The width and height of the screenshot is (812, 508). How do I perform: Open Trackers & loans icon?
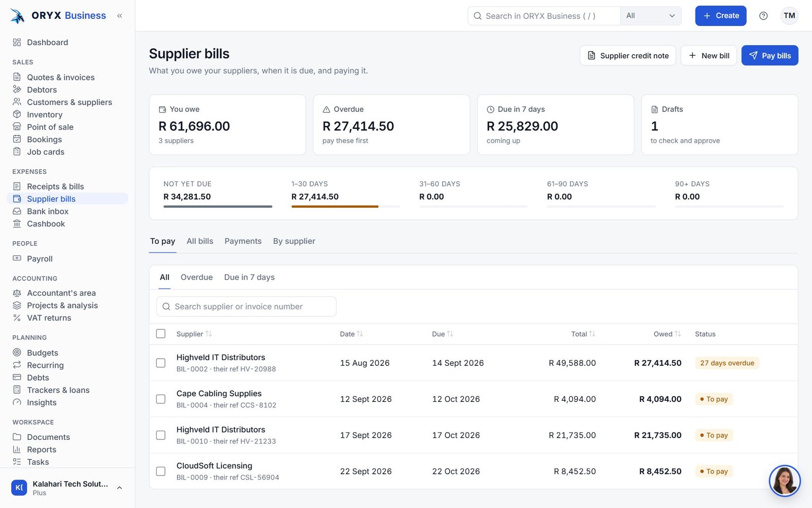pyautogui.click(x=17, y=390)
